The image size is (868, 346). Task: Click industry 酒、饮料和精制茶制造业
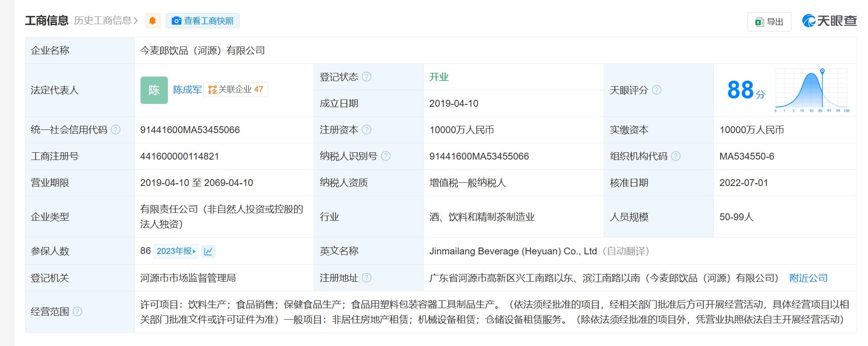coord(482,217)
